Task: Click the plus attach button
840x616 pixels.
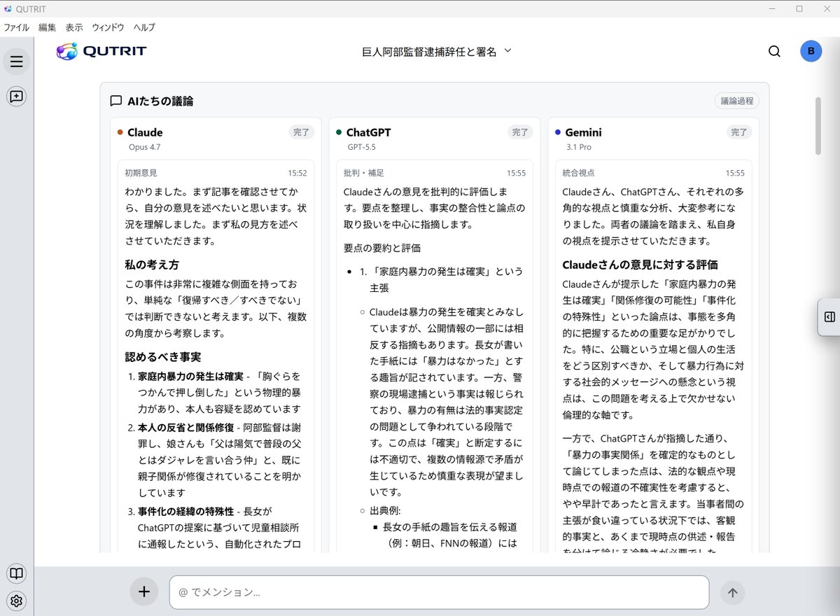Action: pos(144,592)
